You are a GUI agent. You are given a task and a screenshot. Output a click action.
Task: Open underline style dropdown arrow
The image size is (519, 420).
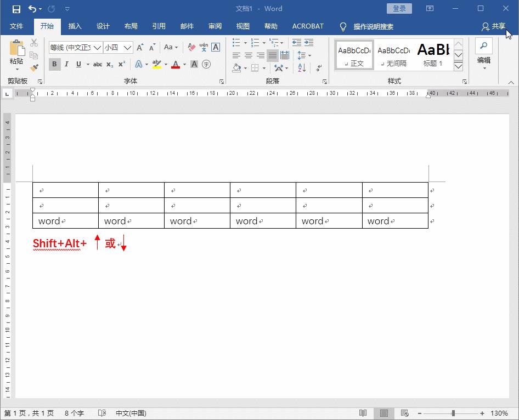click(x=88, y=64)
